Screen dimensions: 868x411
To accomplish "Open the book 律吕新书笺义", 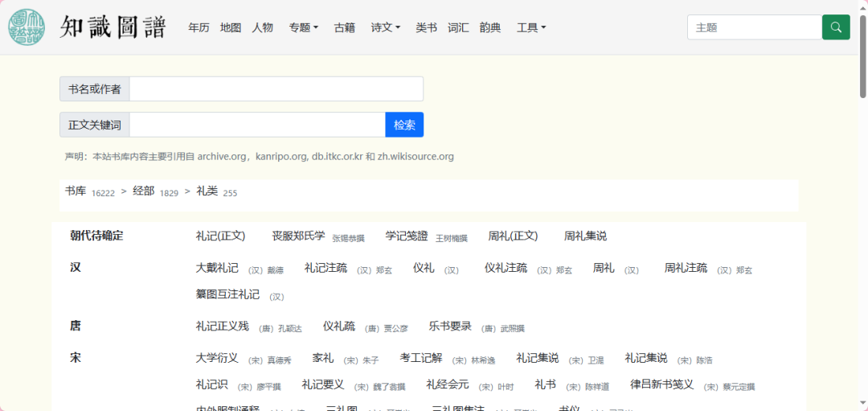I will (662, 384).
